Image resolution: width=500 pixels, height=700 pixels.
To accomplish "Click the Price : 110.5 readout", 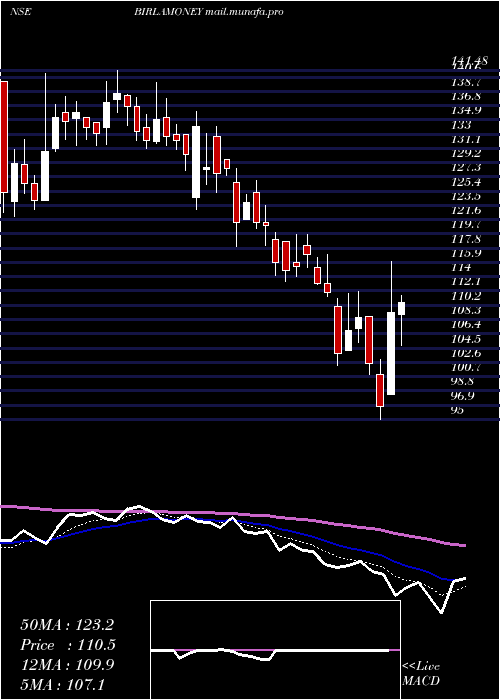I will [67, 645].
